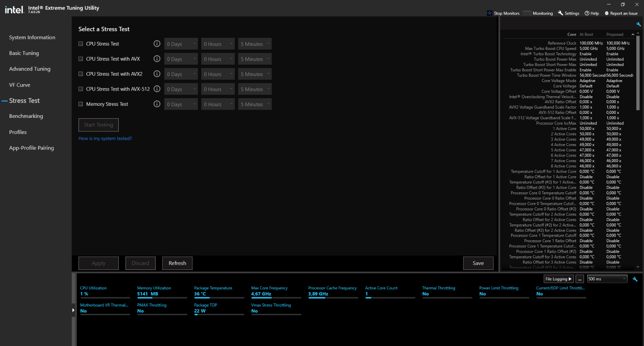Screen dimensions: 644x346
Task: Click Report an Issue bug icon
Action: (x=607, y=13)
